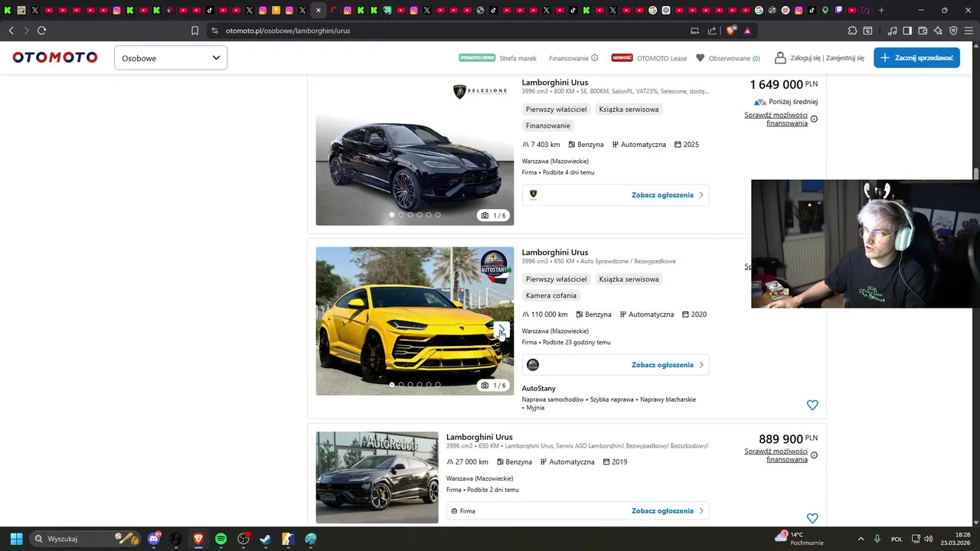Click Brave VPN shield icon

tap(953, 31)
